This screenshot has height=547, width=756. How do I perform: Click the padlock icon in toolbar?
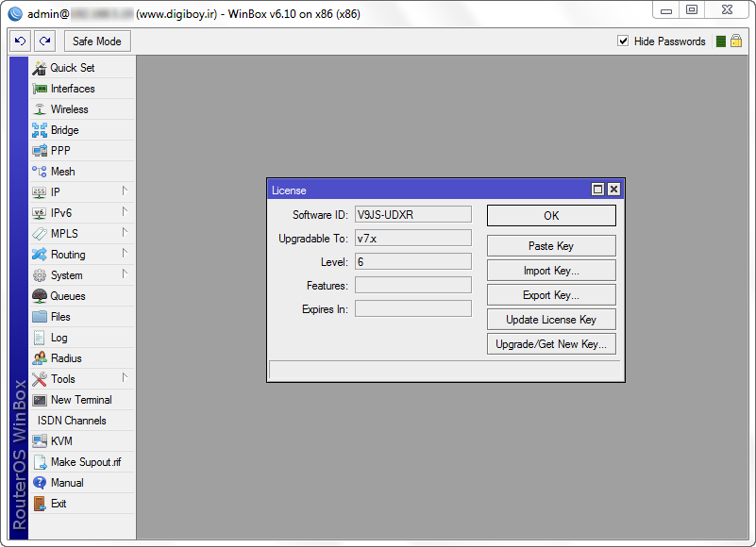pyautogui.click(x=736, y=41)
